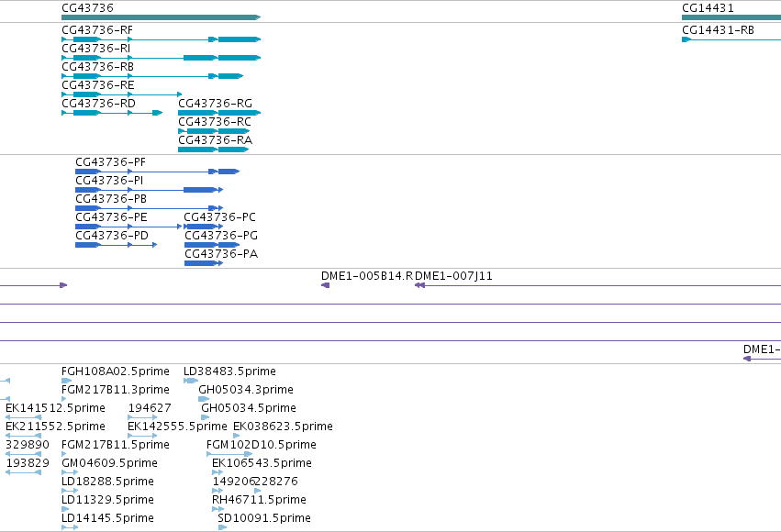Select EST LD11329.5prime
781x532 pixels.
pyautogui.click(x=65, y=510)
